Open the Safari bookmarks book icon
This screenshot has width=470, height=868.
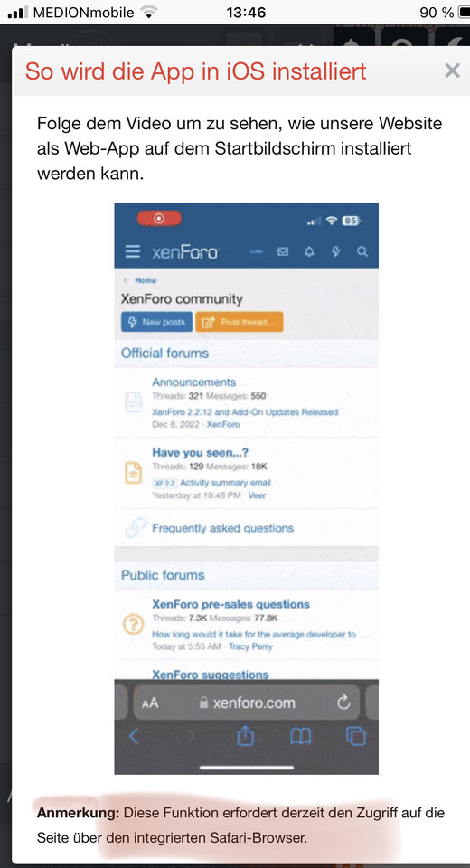301,736
